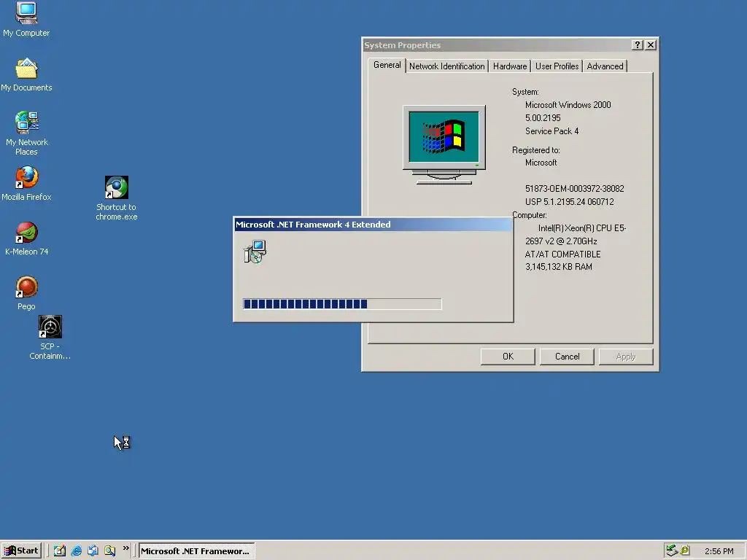Click the 'AT/AT COMPATIBLE' text
The image size is (747, 560).
(x=562, y=254)
